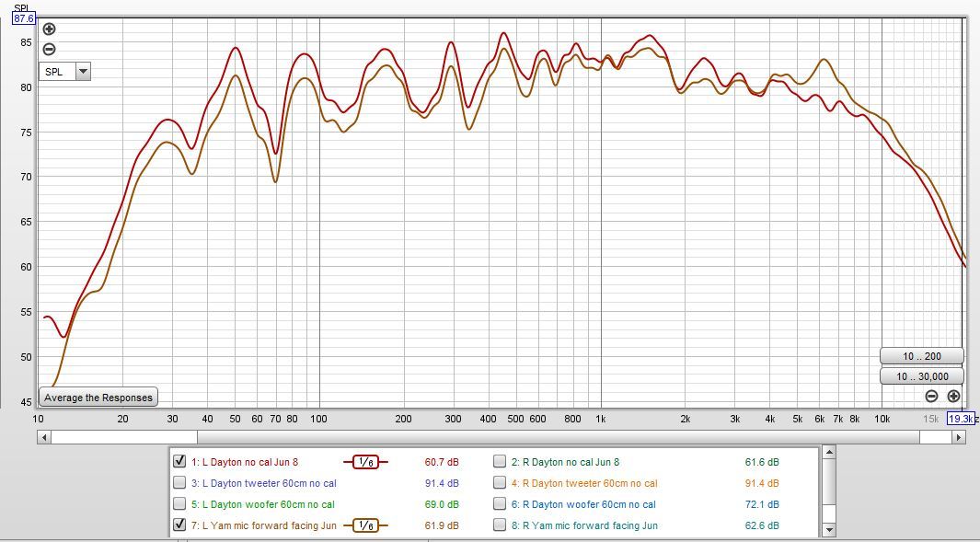Show the R Dayton no cal Jun 8 trace
Viewport: 980px width, 542px height.
[x=500, y=462]
